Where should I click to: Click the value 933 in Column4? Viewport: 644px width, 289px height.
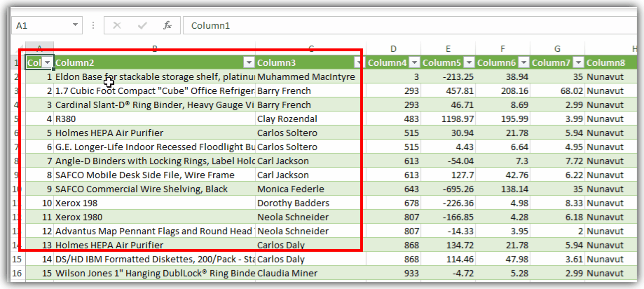[393, 274]
